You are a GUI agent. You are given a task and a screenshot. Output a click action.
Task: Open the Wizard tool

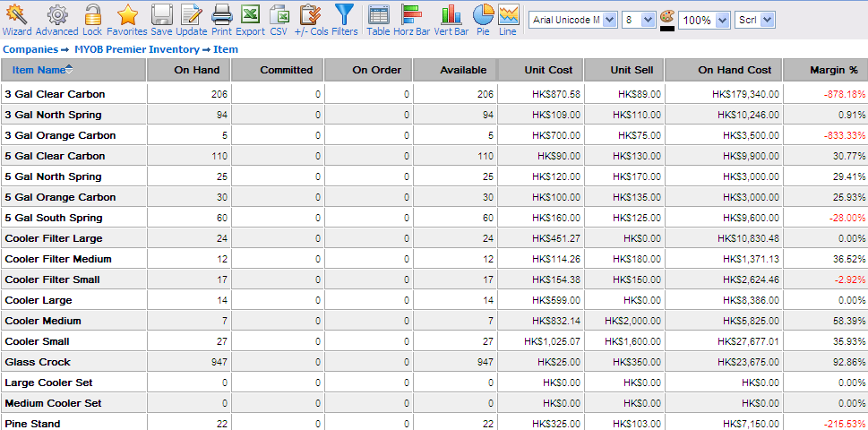(17, 21)
